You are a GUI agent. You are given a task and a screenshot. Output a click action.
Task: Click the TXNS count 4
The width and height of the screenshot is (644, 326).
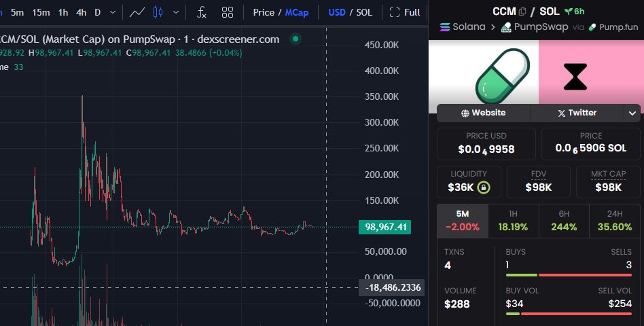(448, 266)
